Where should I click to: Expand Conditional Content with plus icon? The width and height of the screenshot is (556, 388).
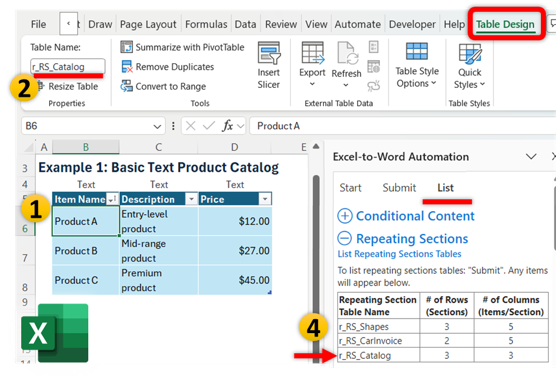pos(345,216)
